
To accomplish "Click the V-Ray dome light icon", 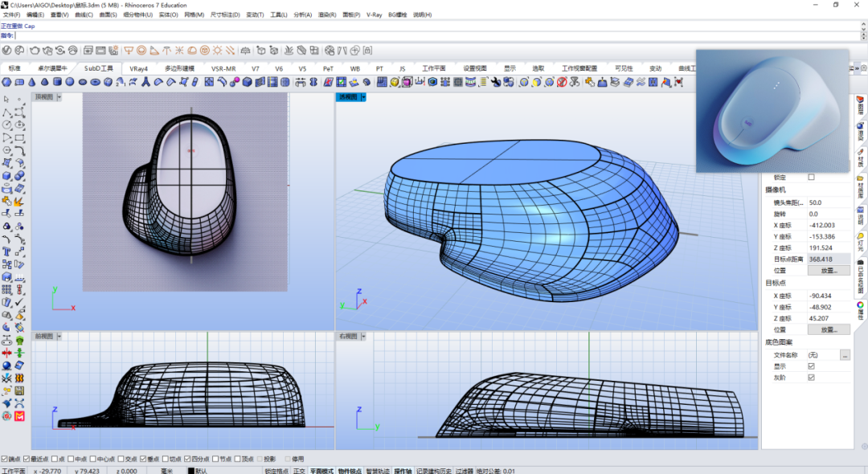I will 192,51.
